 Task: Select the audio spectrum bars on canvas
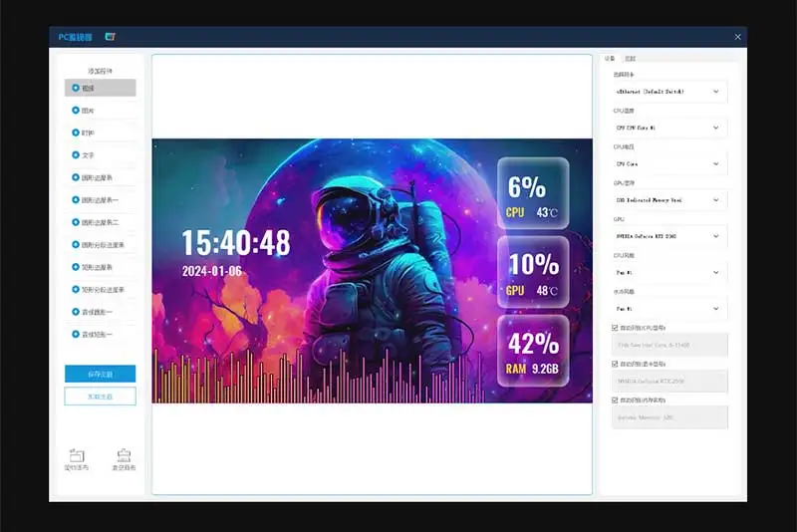click(x=319, y=375)
